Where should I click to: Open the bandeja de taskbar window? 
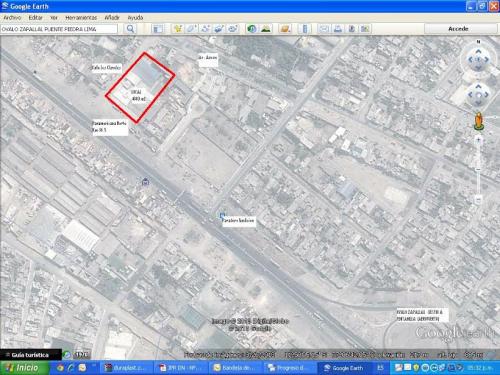click(x=235, y=368)
